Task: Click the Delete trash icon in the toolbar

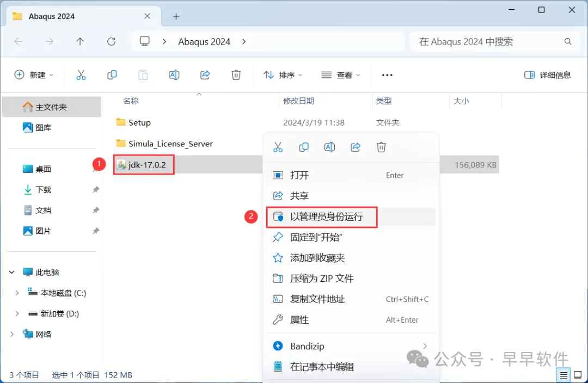Action: pyautogui.click(x=236, y=75)
